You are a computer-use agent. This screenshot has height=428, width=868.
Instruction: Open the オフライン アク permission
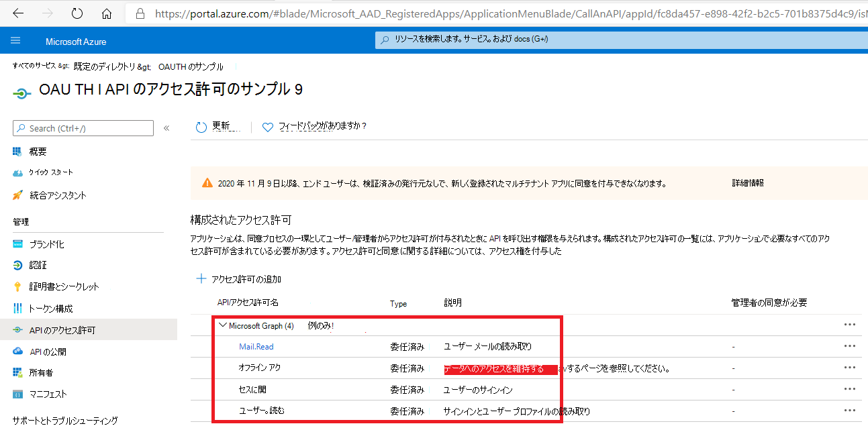click(260, 368)
